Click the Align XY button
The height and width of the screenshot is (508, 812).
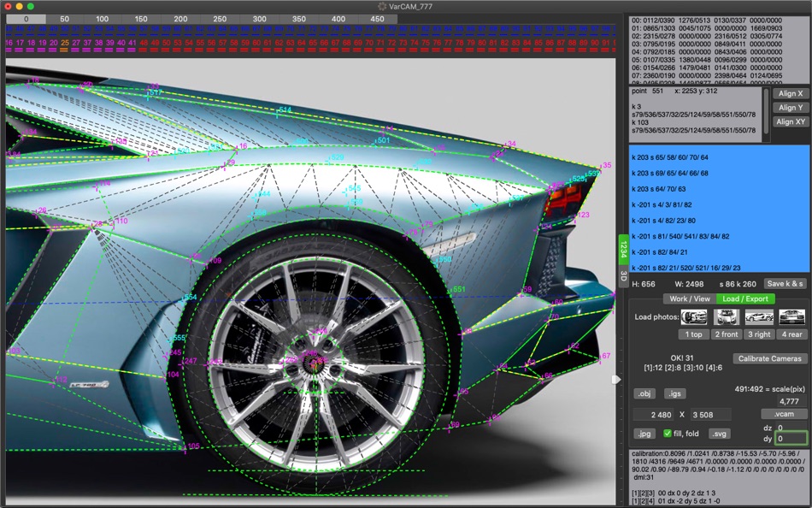pos(791,121)
